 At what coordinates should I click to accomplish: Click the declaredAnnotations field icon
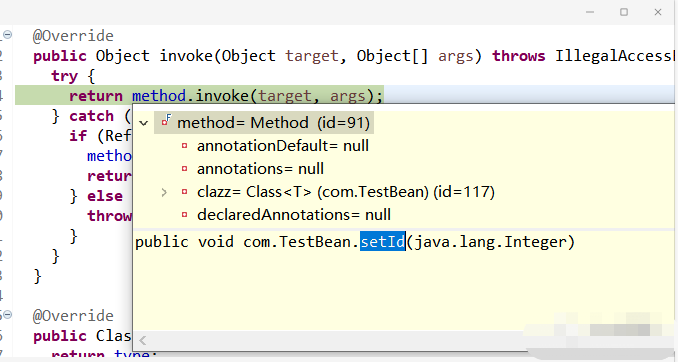pos(184,215)
